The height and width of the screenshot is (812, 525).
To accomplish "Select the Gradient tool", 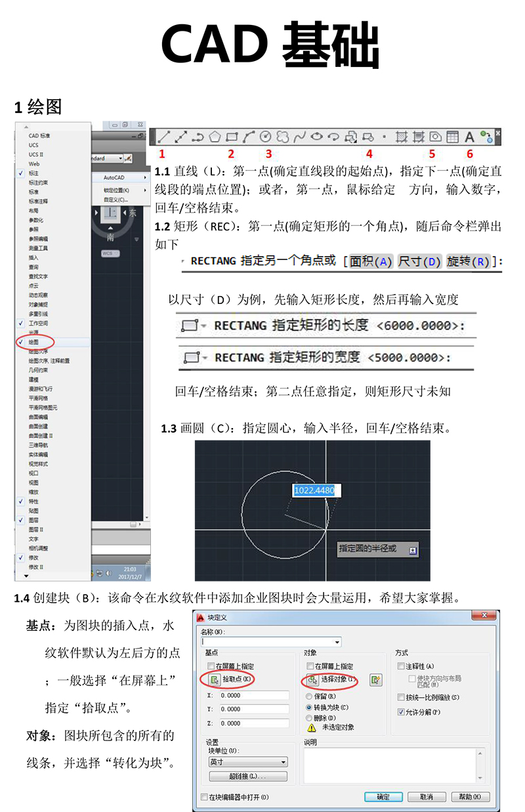I will pyautogui.click(x=419, y=137).
